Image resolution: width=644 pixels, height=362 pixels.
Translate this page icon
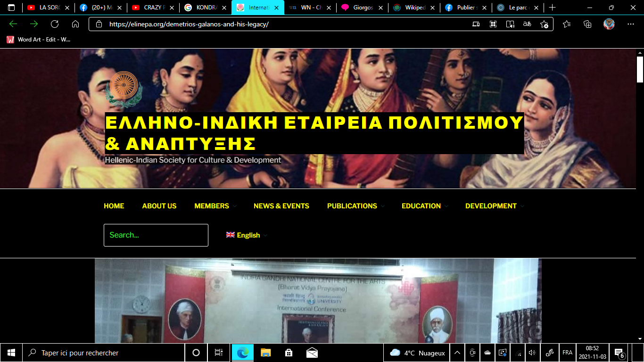pos(527,24)
